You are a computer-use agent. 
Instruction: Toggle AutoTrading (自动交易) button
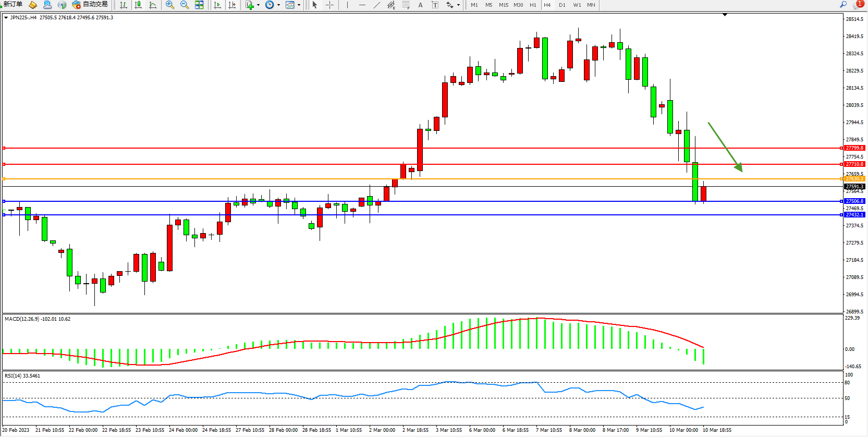click(x=90, y=5)
